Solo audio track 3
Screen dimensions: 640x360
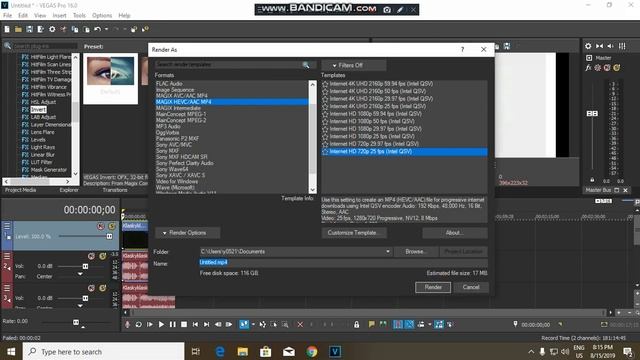point(102,288)
